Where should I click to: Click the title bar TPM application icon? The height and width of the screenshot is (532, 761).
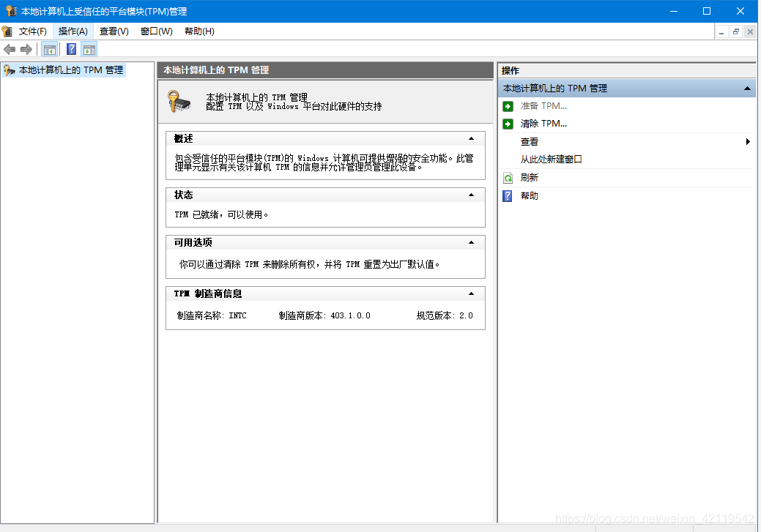(x=11, y=11)
